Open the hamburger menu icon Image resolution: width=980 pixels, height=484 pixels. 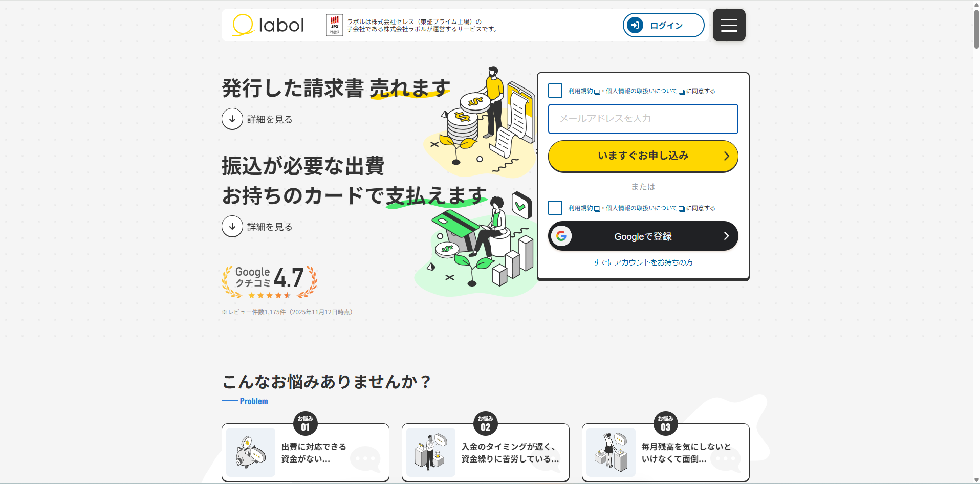pos(729,25)
